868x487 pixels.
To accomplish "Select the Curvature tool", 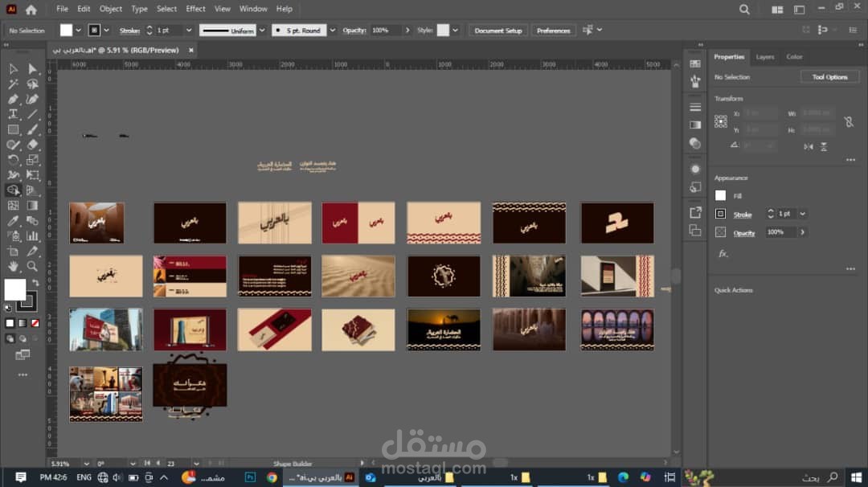I will point(33,99).
